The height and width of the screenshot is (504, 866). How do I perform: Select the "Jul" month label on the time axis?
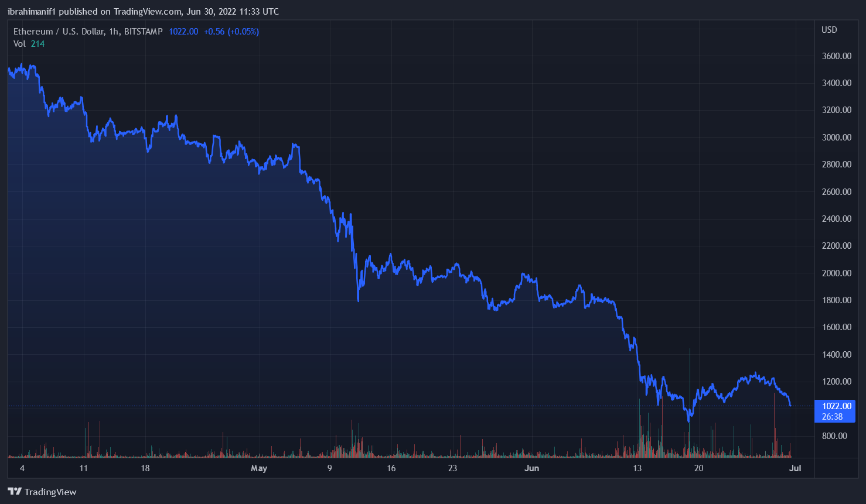point(795,468)
